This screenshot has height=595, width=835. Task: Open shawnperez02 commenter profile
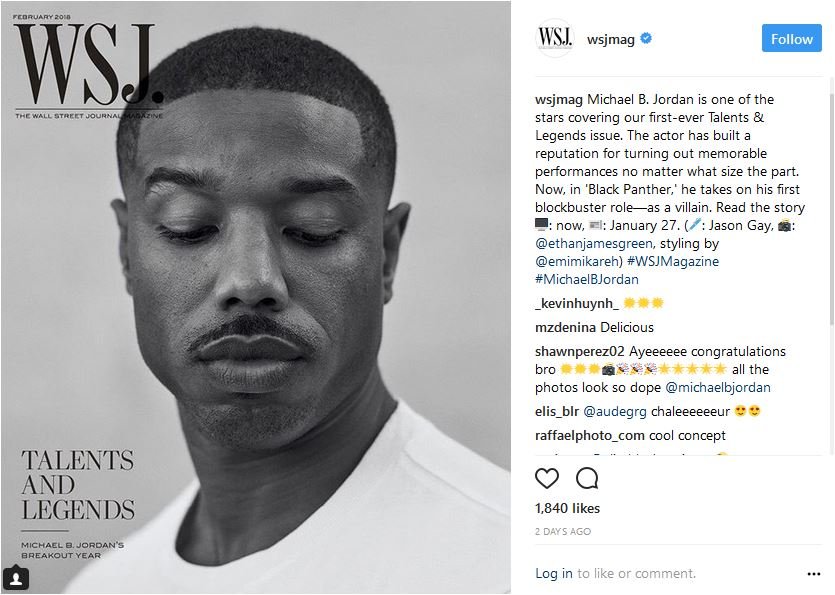pos(579,352)
